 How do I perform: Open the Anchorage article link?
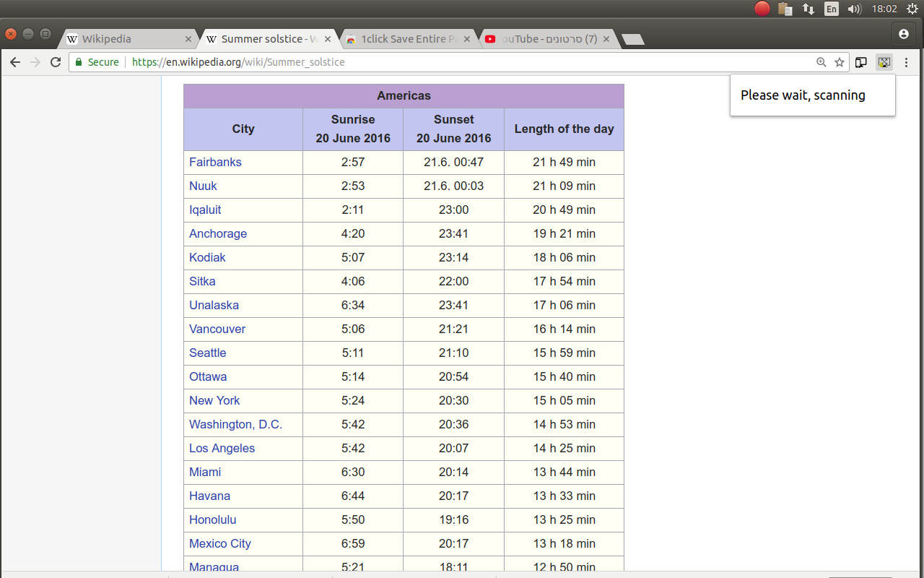point(218,233)
